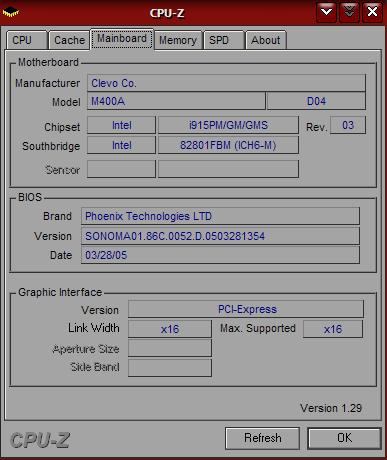The height and width of the screenshot is (460, 387).
Task: Click the Chipset label
Action: click(62, 127)
